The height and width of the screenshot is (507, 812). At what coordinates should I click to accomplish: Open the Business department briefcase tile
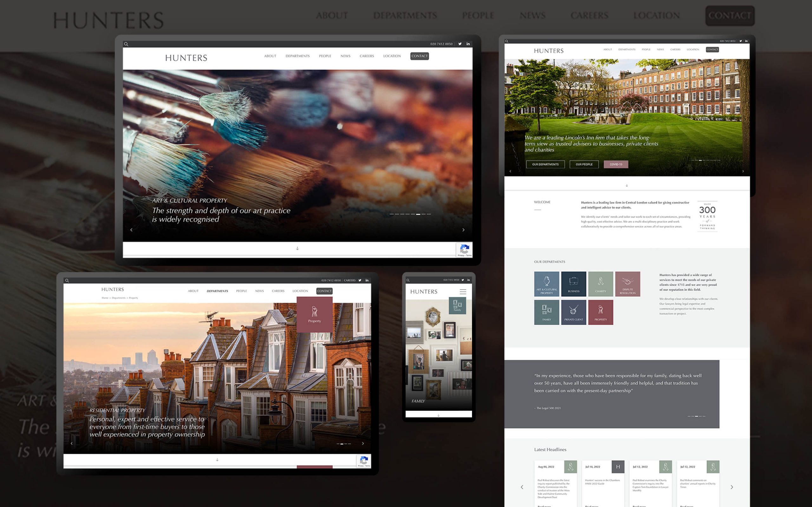[573, 284]
